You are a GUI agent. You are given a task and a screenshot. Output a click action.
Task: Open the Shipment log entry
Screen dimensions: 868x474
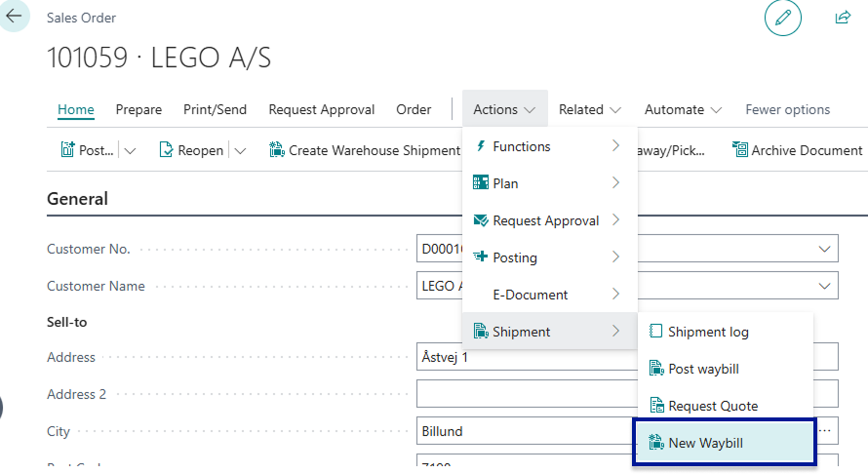coord(708,332)
